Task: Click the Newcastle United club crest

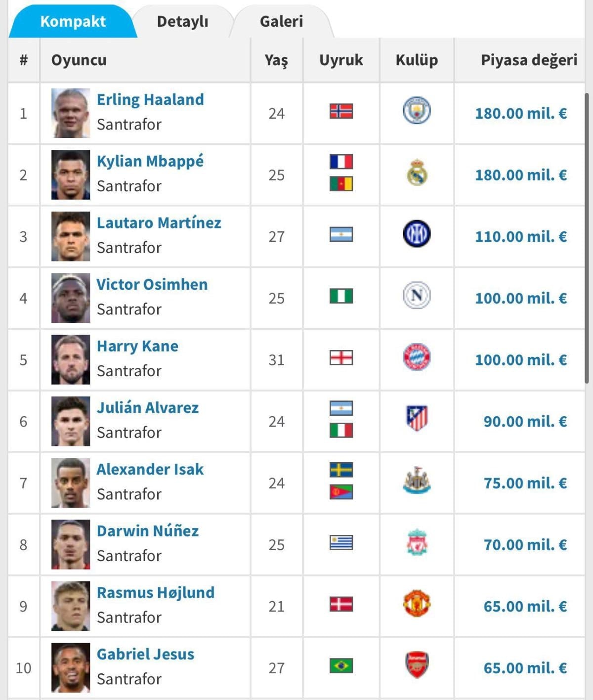Action: (x=417, y=481)
